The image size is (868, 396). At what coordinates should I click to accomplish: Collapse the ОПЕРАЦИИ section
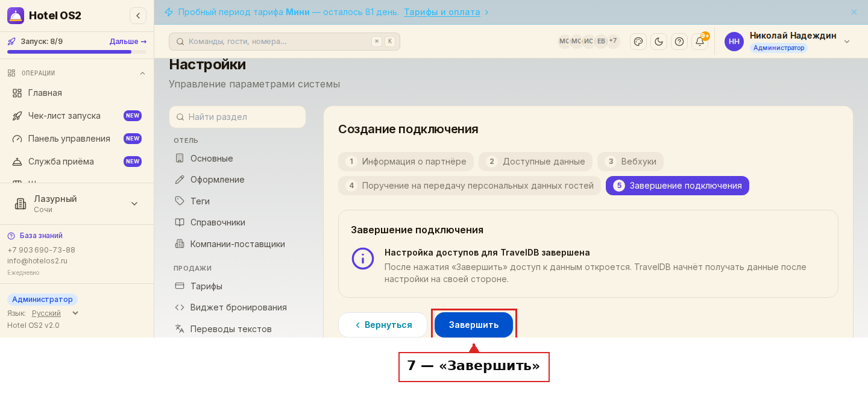coord(142,73)
